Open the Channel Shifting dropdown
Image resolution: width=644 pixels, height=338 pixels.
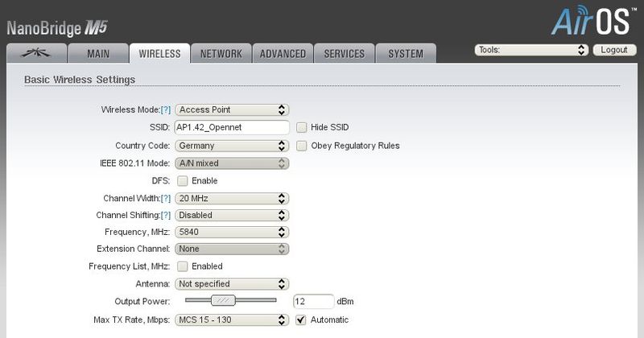[232, 215]
